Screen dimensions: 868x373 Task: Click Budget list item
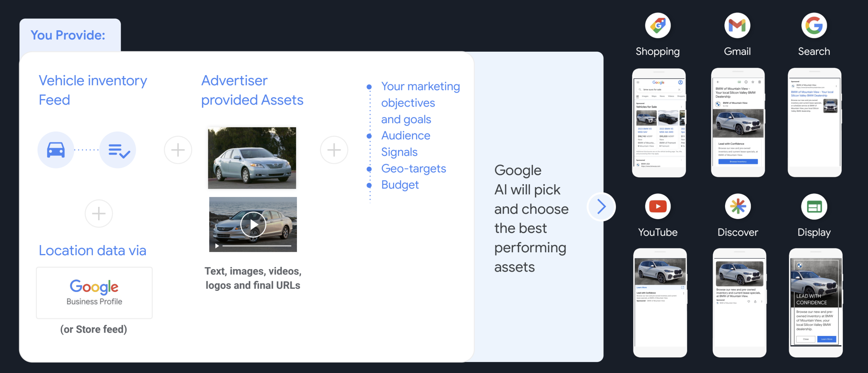(400, 185)
